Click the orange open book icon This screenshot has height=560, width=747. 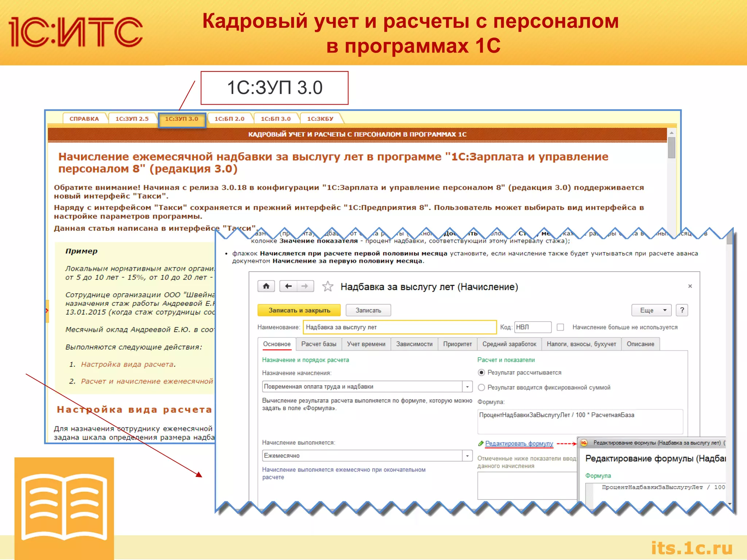64,507
